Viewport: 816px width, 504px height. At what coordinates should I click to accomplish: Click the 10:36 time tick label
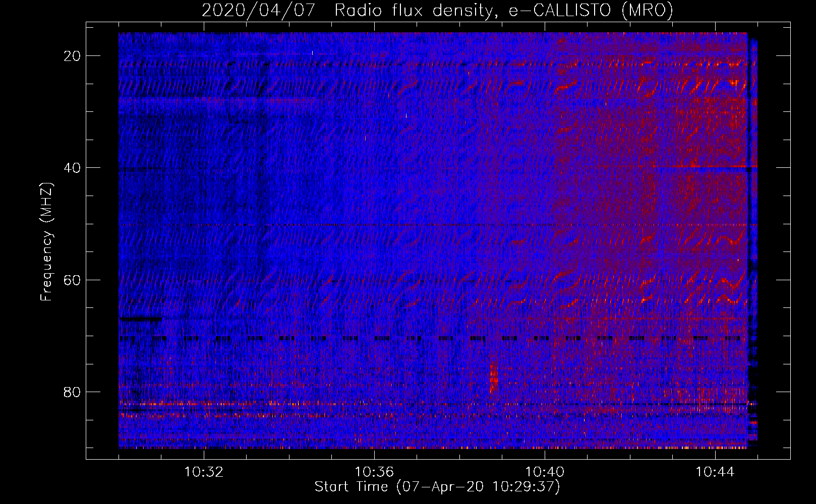(374, 472)
